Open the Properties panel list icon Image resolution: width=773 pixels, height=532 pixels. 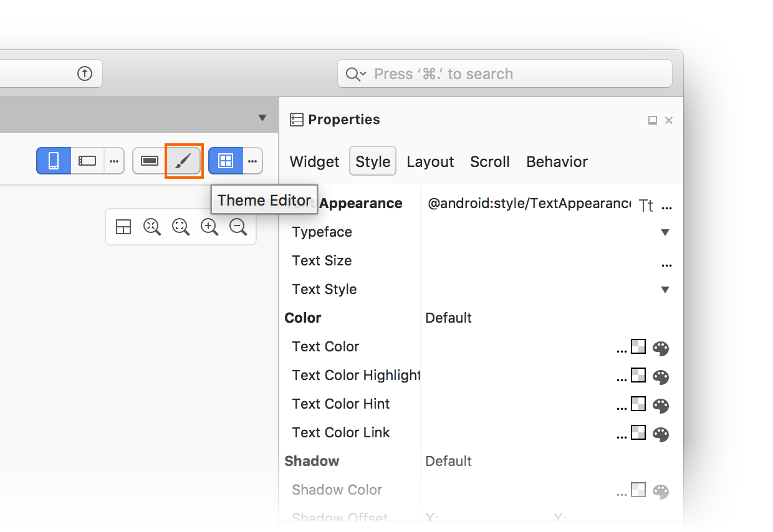297,119
